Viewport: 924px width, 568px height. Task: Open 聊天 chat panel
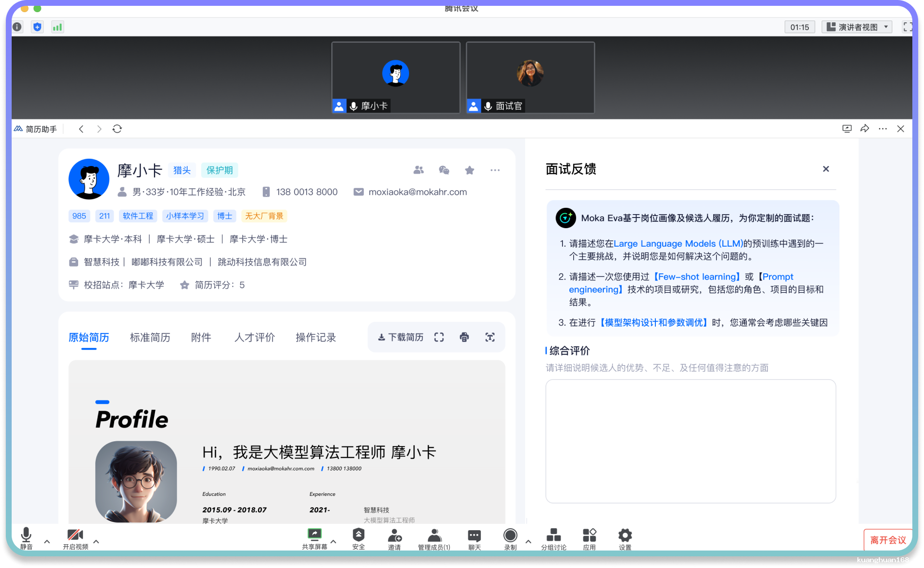pyautogui.click(x=475, y=539)
